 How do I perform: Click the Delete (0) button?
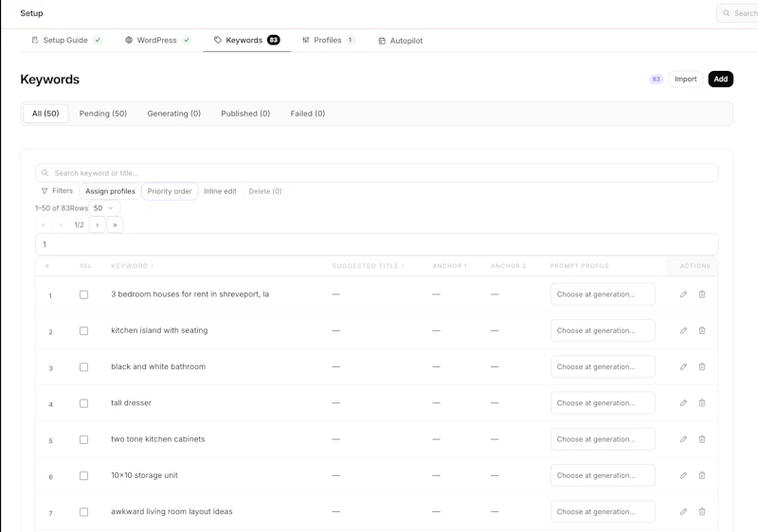pos(265,191)
